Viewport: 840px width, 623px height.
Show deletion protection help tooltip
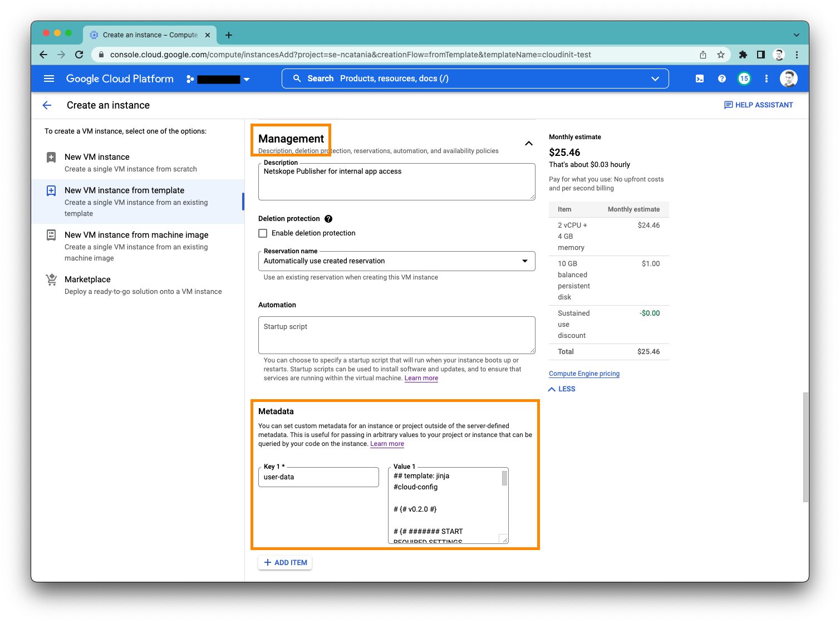tap(328, 219)
